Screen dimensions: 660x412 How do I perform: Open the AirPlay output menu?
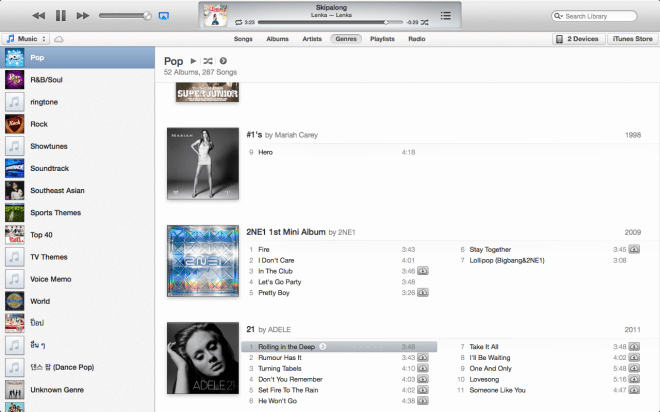tap(164, 16)
